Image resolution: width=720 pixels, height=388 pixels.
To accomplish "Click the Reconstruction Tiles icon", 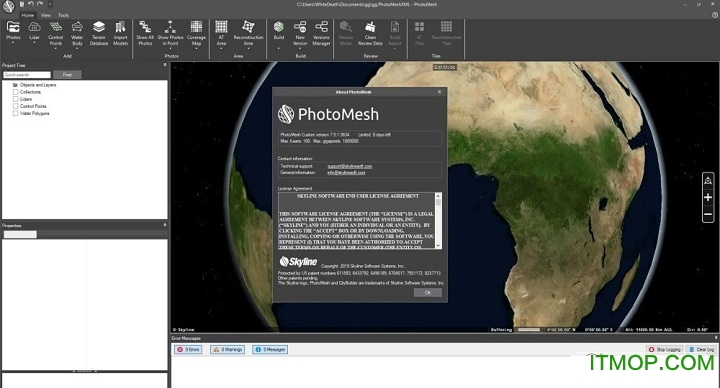I will tap(446, 27).
